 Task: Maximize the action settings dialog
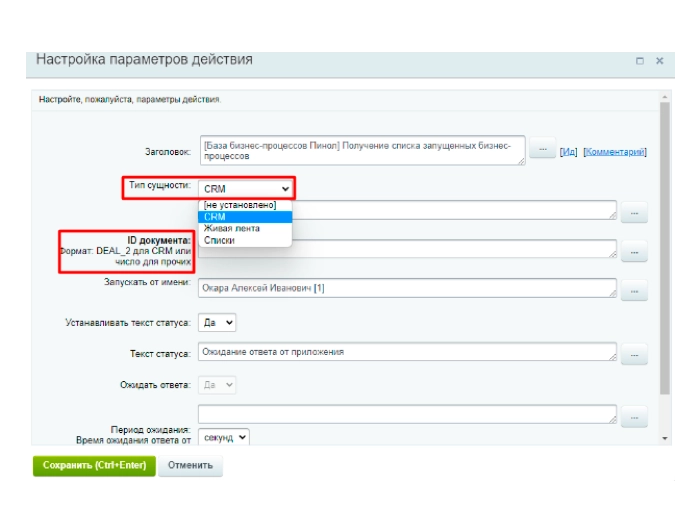tap(640, 61)
